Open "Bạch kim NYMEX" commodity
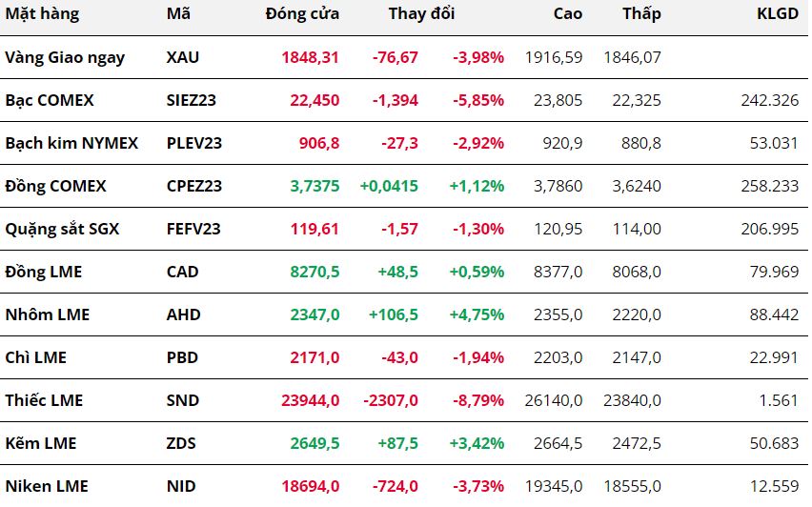 click(71, 143)
